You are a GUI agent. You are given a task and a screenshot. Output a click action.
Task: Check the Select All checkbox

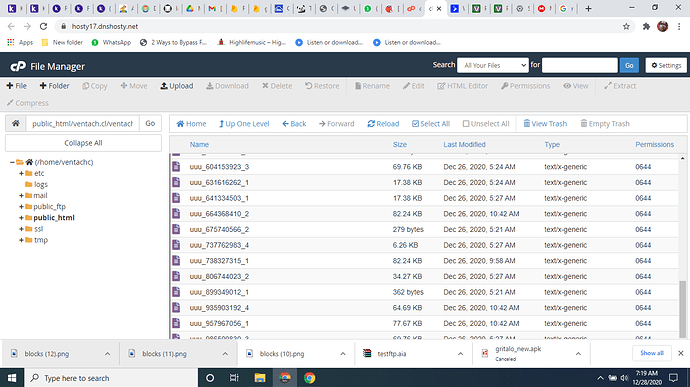pyautogui.click(x=415, y=124)
